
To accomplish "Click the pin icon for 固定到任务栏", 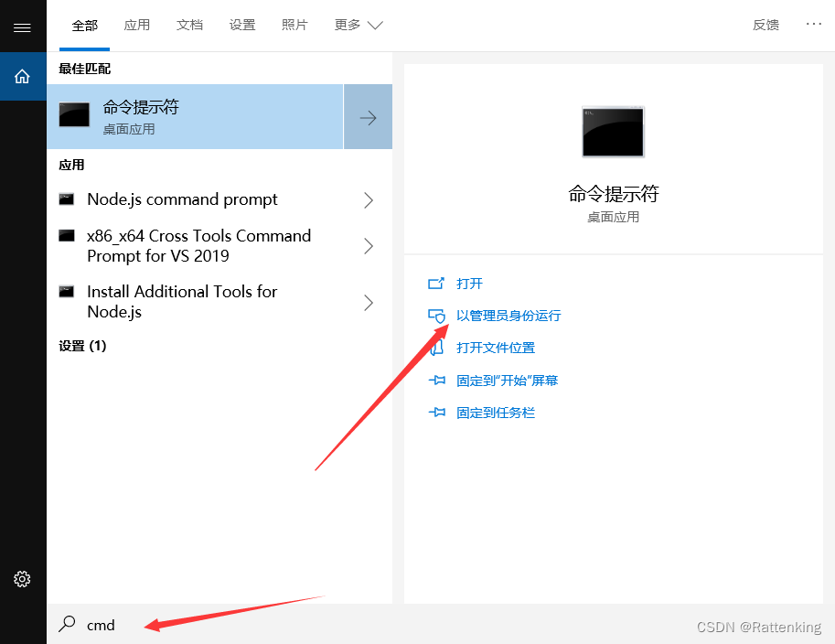I will point(436,413).
